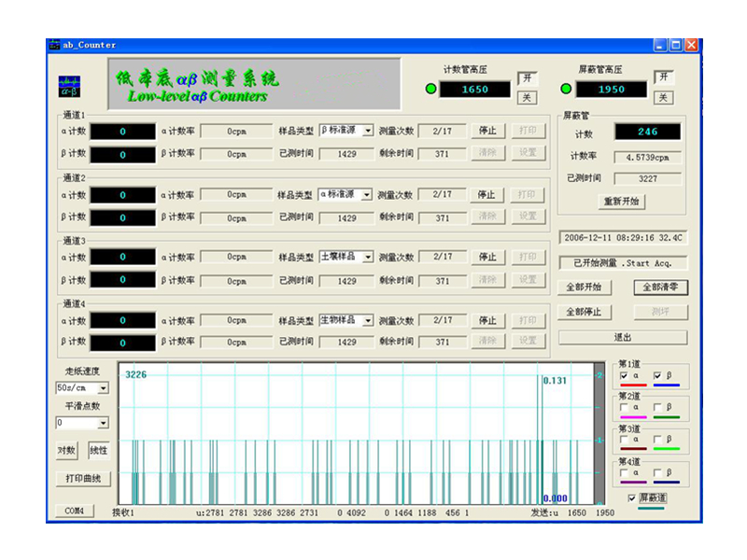The height and width of the screenshot is (560, 747).
Task: Click channel 4 打印 print button
Action: click(x=529, y=321)
